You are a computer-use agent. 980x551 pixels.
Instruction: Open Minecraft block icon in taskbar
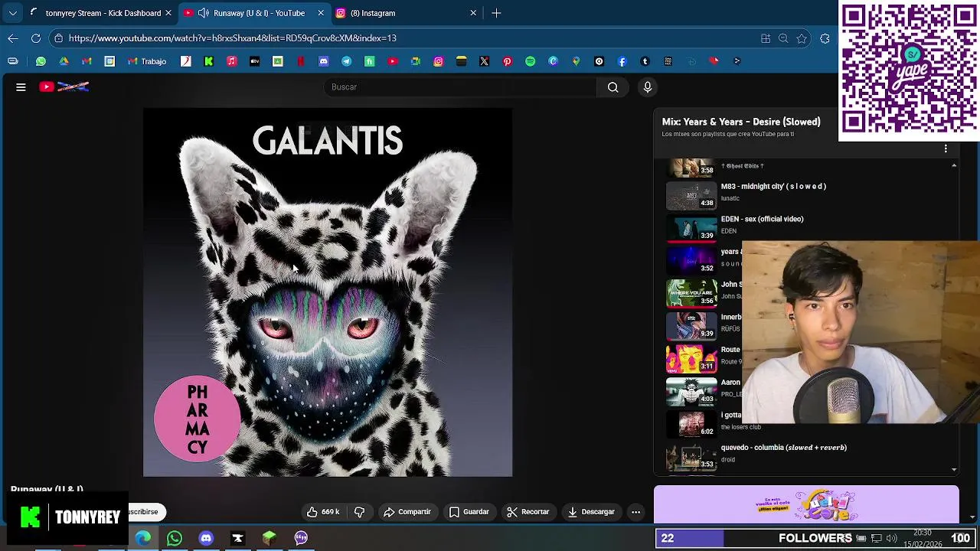[269, 538]
